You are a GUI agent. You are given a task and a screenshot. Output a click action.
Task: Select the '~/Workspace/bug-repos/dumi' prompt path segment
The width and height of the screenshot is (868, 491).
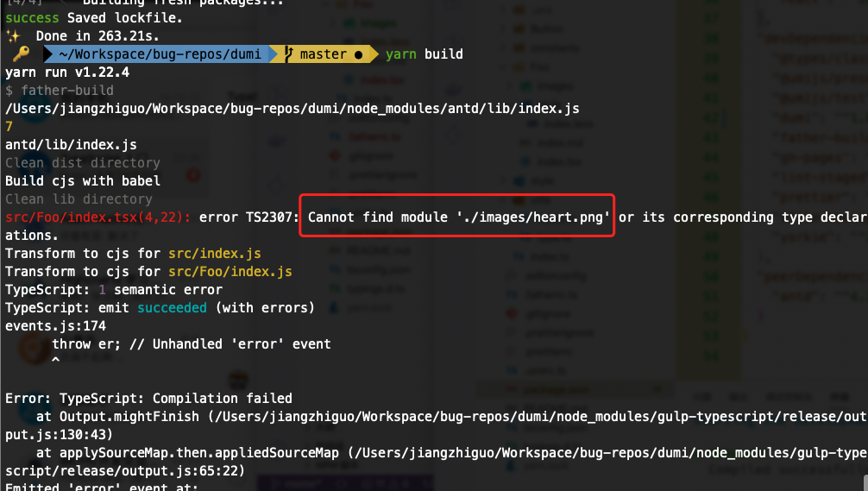coord(160,54)
